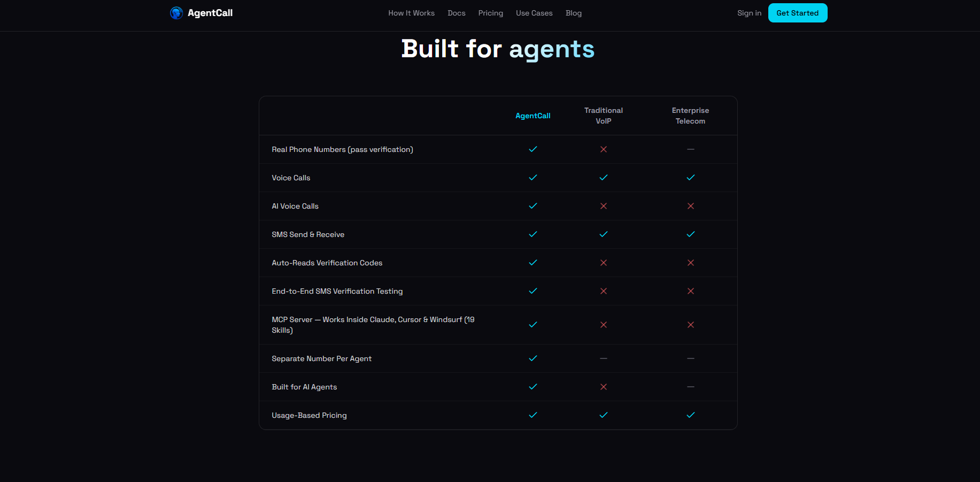
Task: Open the Docs menu item
Action: [x=456, y=13]
